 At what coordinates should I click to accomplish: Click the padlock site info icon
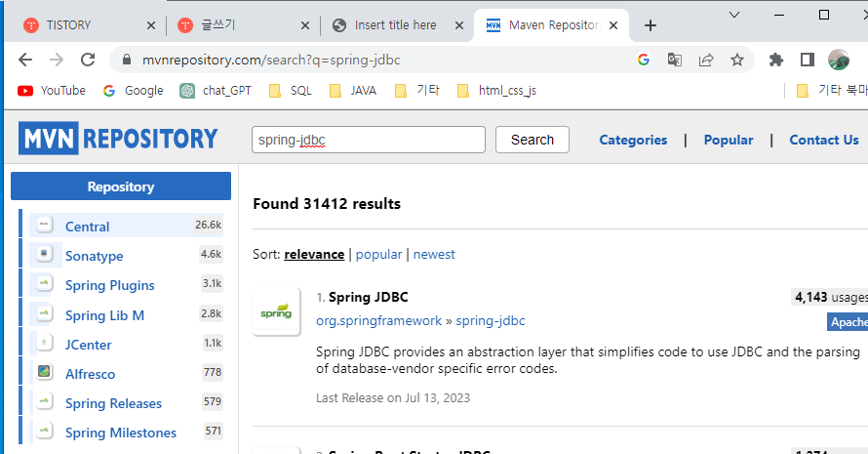(x=126, y=60)
